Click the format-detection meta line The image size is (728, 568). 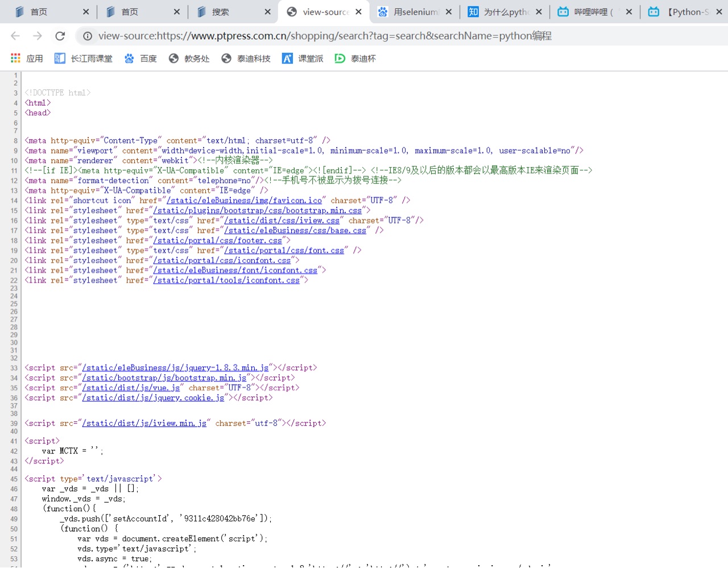(213, 180)
